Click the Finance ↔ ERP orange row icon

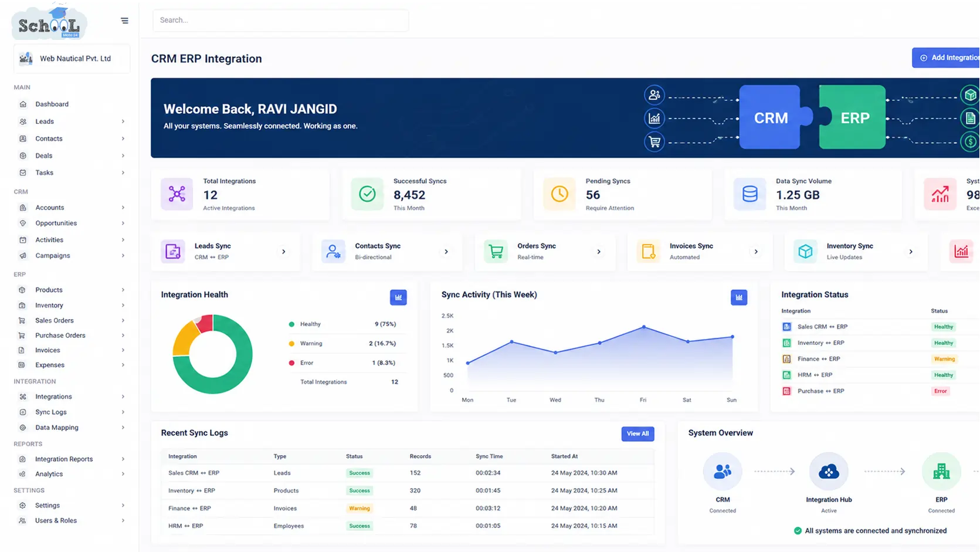pos(786,359)
